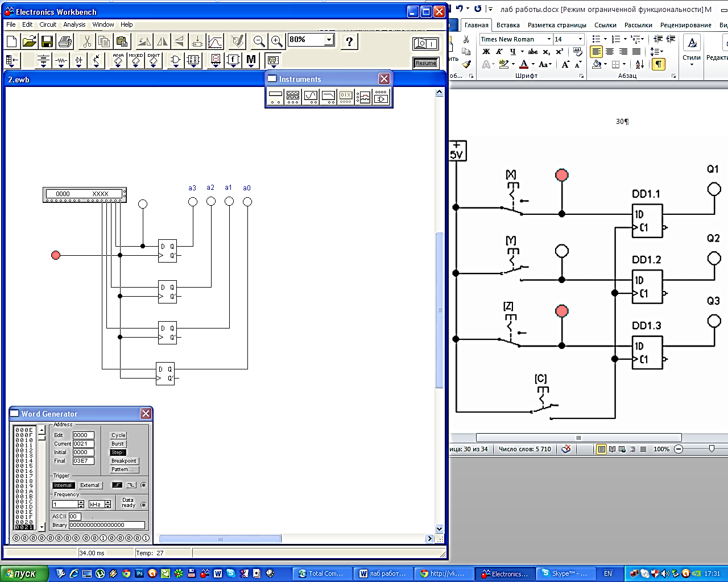
Task: Flip component horizontally
Action: [x=162, y=41]
